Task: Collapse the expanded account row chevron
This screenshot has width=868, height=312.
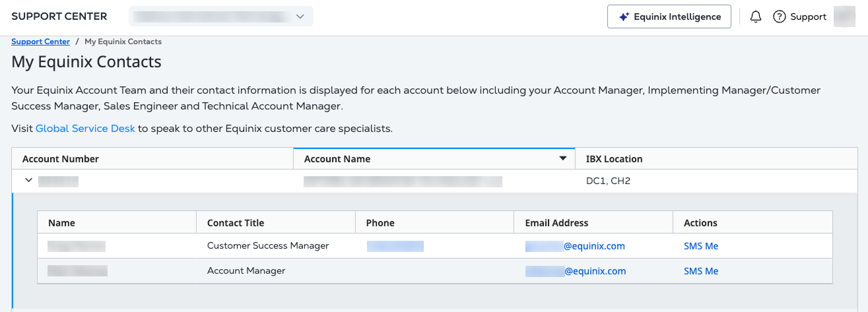Action: pos(28,180)
